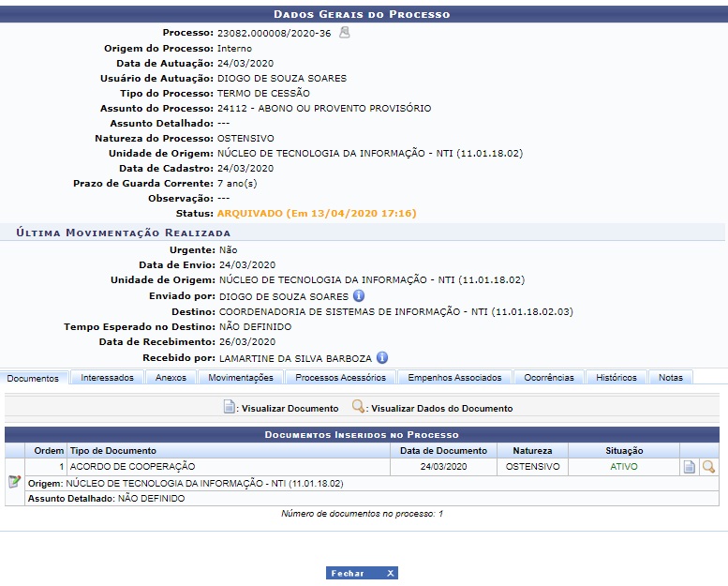Click the Tipo de Documento column header
The width and height of the screenshot is (728, 586).
[113, 451]
